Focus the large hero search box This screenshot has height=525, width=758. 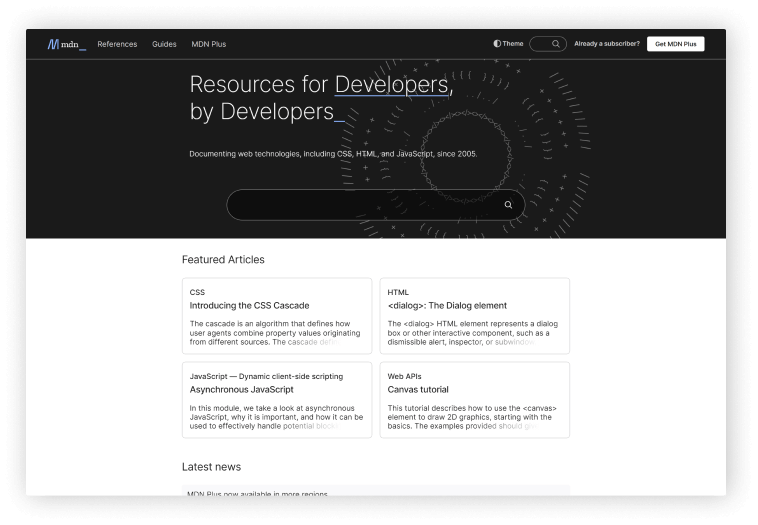click(376, 205)
